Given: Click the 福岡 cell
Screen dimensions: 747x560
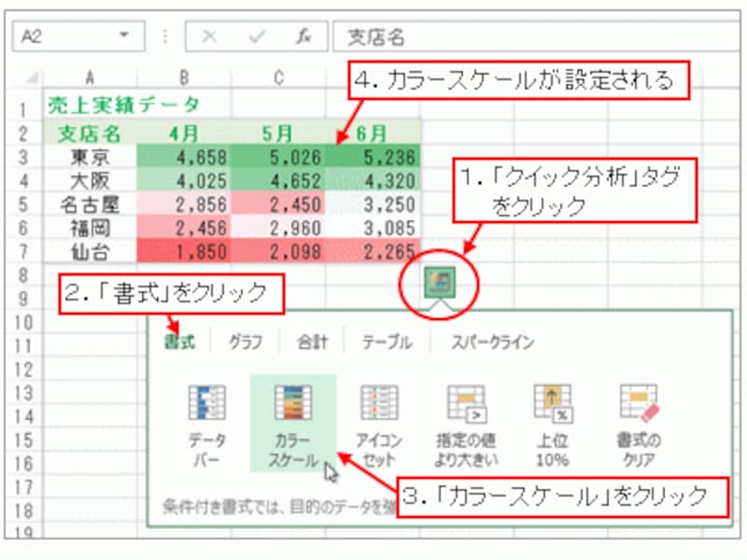Looking at the screenshot, I should 90,228.
